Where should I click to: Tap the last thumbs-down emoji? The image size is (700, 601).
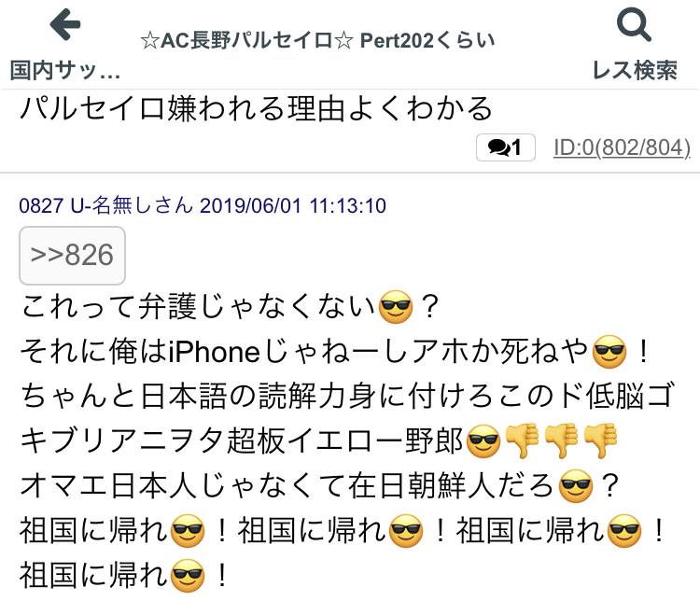coord(600,440)
